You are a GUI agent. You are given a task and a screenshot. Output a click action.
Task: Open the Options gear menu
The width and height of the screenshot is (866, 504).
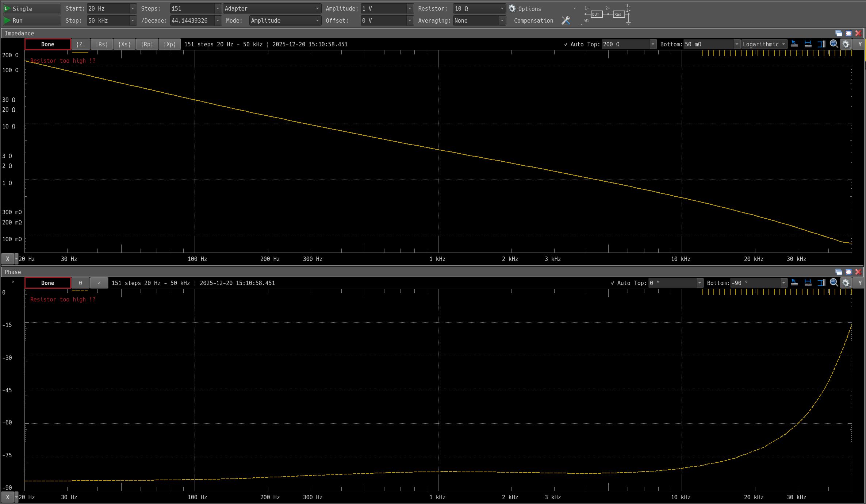pyautogui.click(x=512, y=8)
